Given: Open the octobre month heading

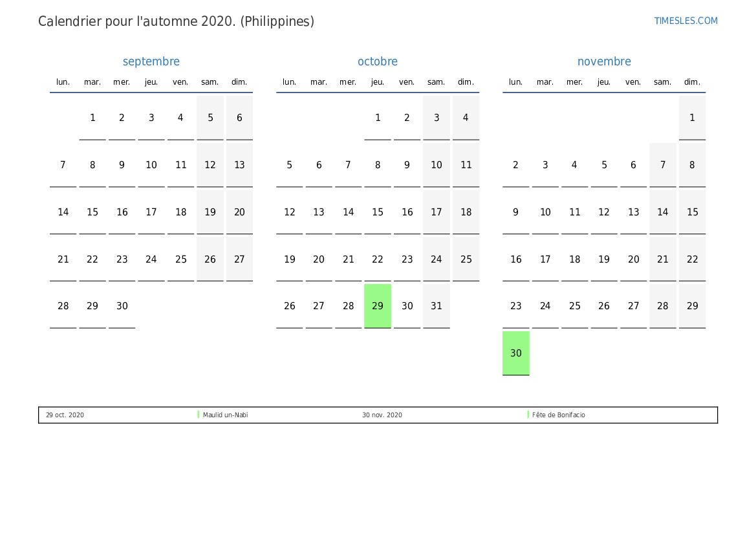Looking at the screenshot, I should (x=378, y=61).
